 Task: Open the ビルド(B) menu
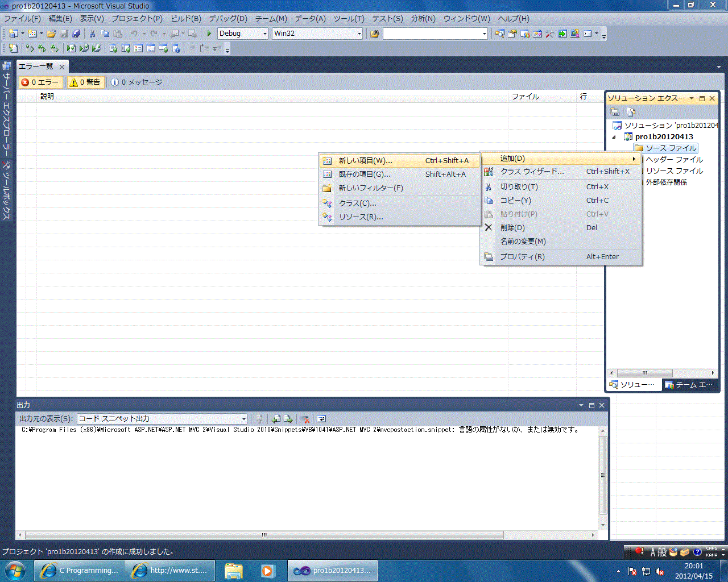pyautogui.click(x=186, y=19)
